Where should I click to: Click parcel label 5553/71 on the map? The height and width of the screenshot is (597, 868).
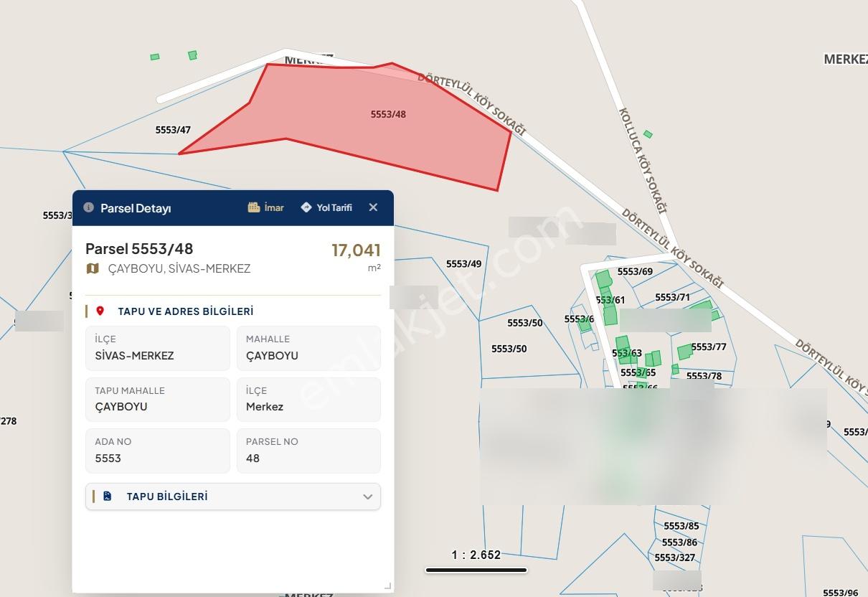coord(672,297)
